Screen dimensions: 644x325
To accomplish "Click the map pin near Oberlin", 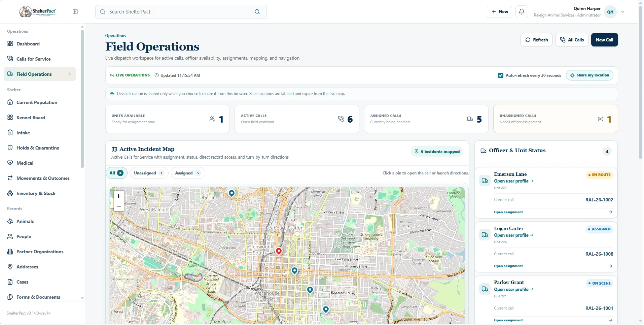I will coord(231,193).
